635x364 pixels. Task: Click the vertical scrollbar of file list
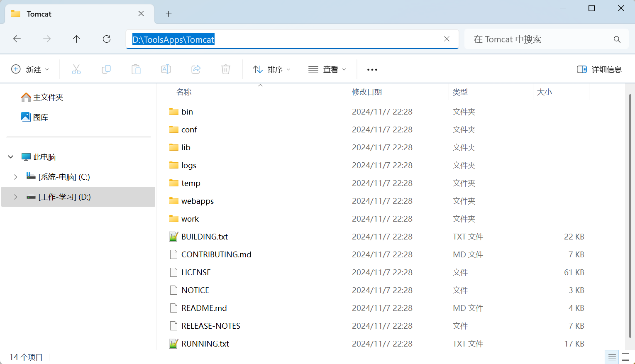tap(630, 216)
